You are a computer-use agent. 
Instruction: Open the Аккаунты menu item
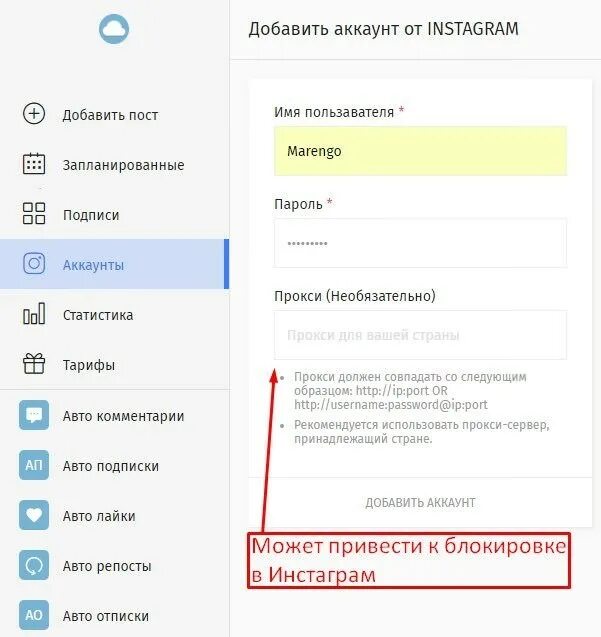(115, 264)
